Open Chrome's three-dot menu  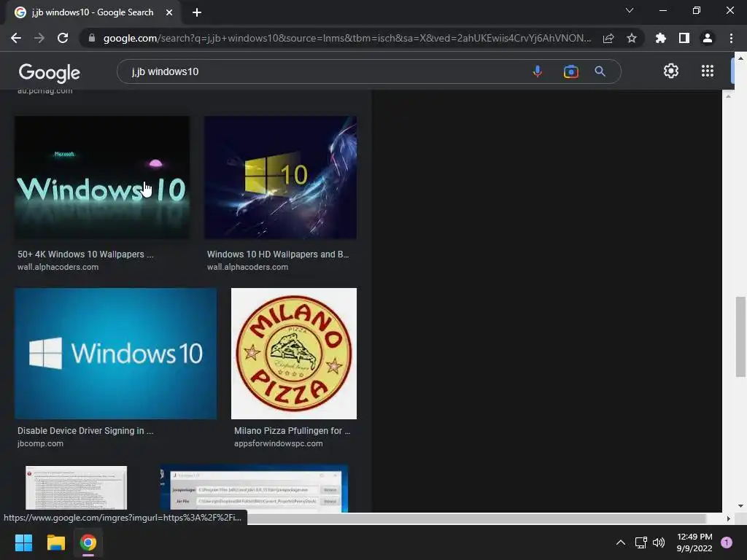pos(731,38)
